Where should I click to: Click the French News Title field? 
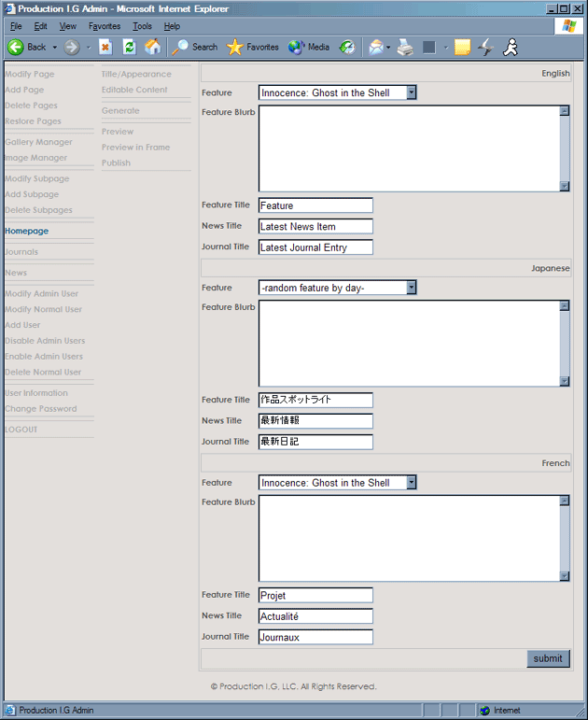click(x=315, y=616)
